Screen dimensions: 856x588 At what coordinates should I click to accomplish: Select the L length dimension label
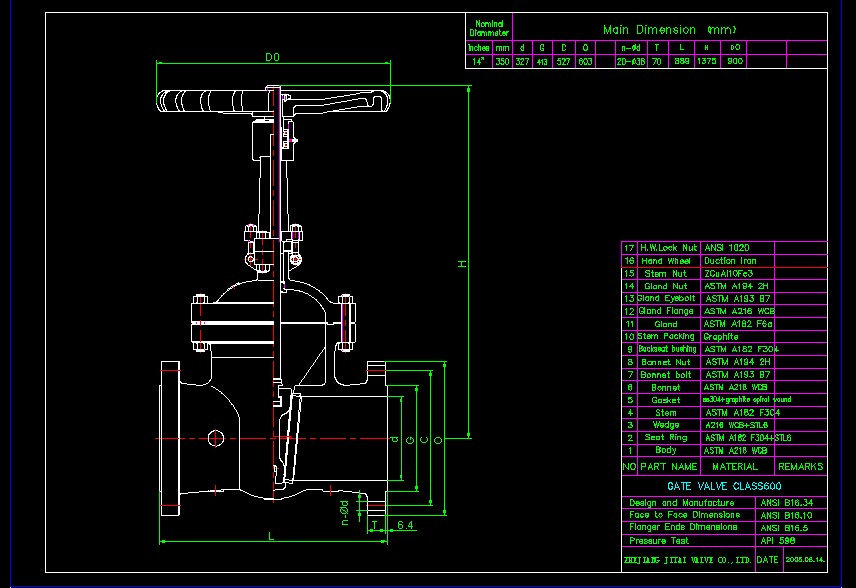[x=271, y=536]
